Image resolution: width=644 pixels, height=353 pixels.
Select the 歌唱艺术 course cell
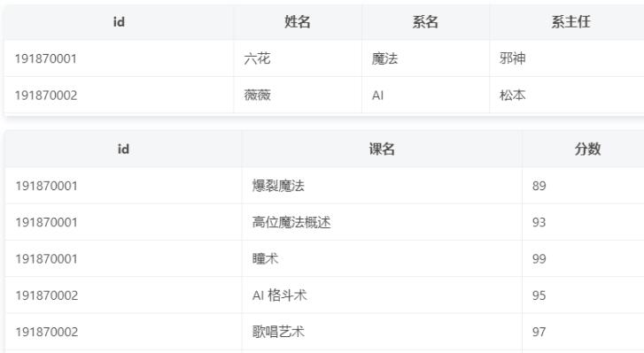[x=382, y=332]
